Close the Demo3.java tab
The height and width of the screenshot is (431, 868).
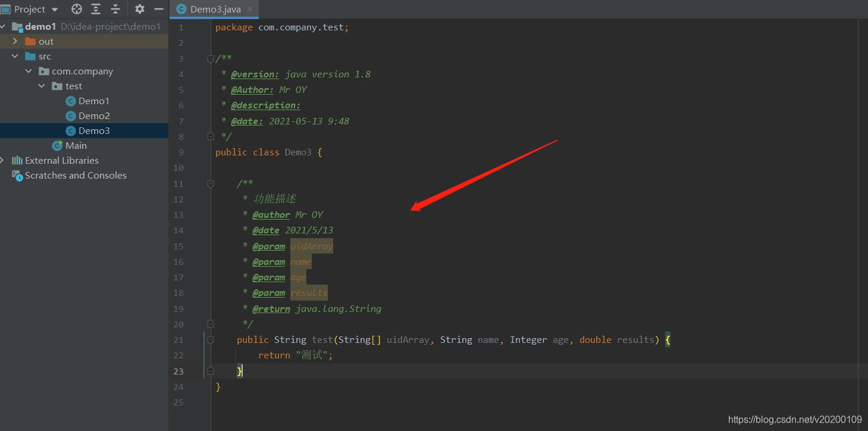point(250,10)
